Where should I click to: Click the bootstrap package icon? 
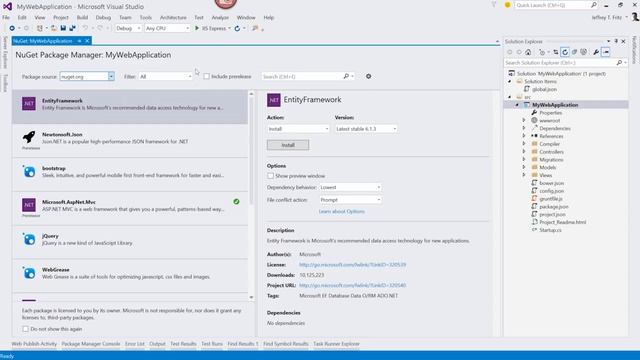29,171
